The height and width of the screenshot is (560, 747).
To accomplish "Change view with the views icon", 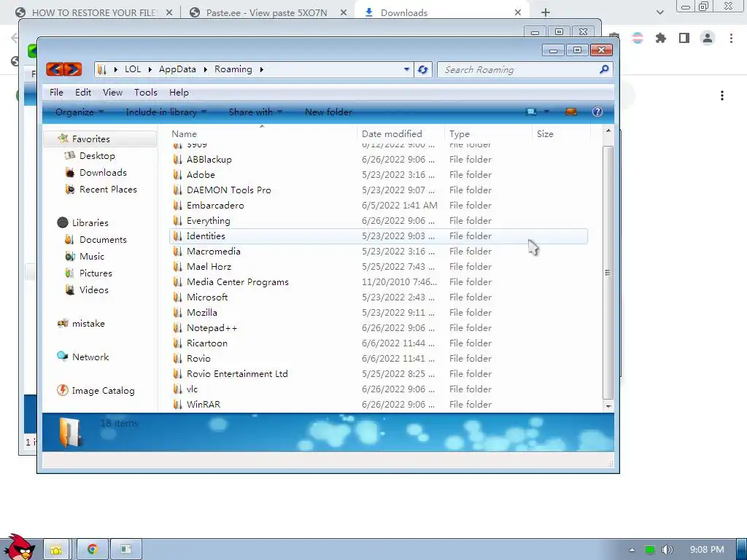I will coord(531,112).
